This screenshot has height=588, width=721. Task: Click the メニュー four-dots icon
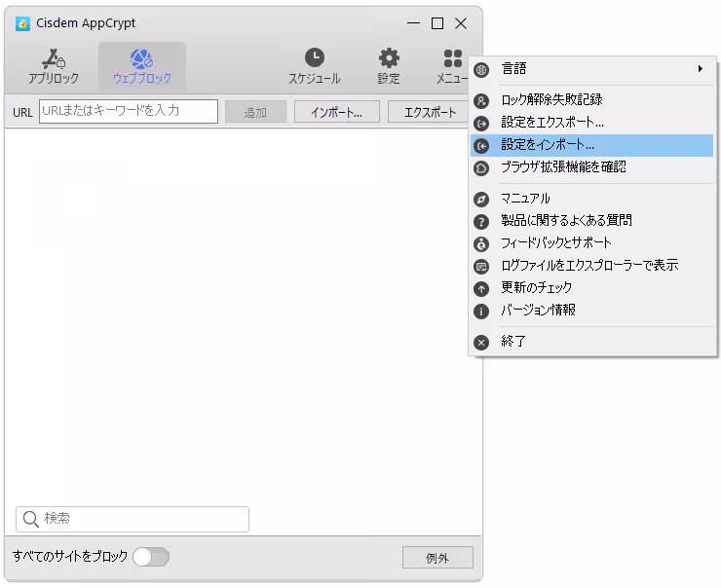tap(453, 58)
